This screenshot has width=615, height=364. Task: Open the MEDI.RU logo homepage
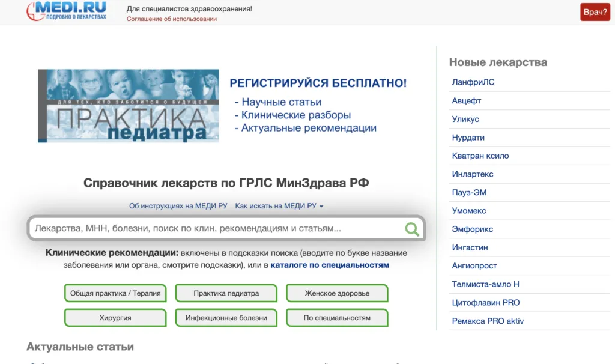[x=67, y=11]
